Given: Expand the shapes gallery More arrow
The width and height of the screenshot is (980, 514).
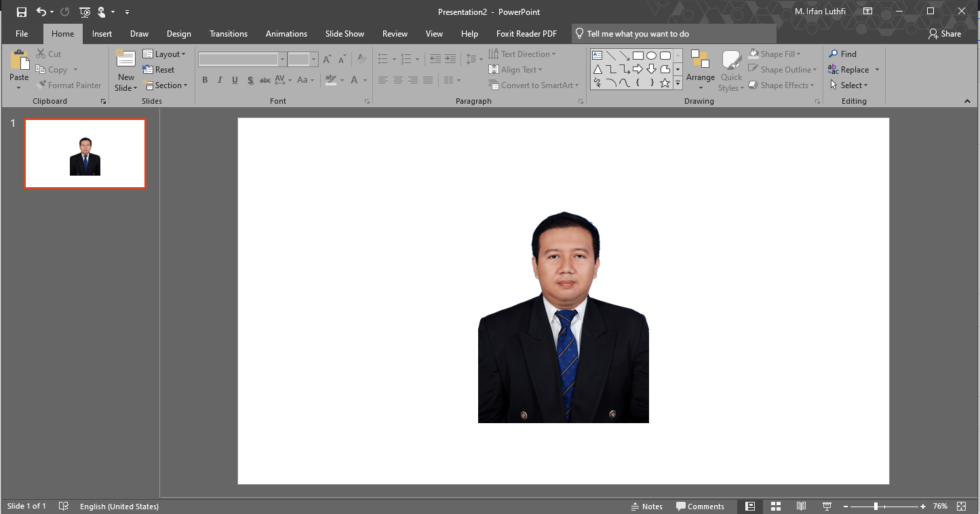Looking at the screenshot, I should click(677, 83).
